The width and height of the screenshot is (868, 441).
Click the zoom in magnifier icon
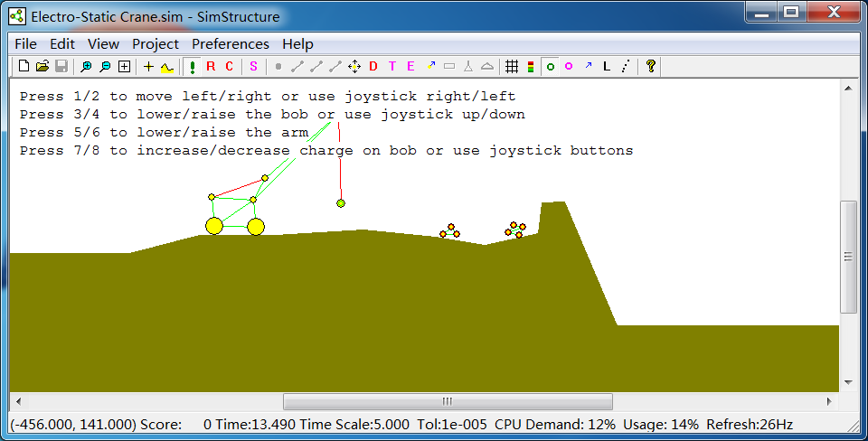[86, 66]
